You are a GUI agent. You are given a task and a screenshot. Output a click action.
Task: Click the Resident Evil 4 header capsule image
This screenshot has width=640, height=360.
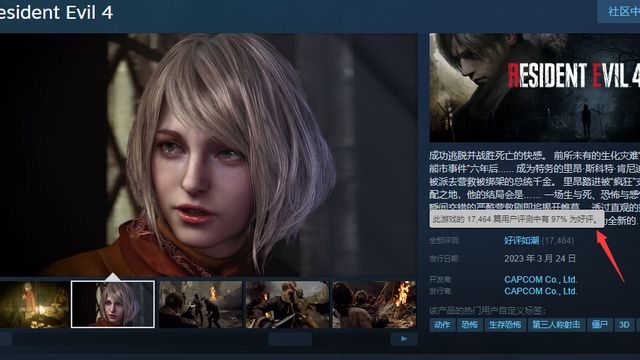[535, 88]
